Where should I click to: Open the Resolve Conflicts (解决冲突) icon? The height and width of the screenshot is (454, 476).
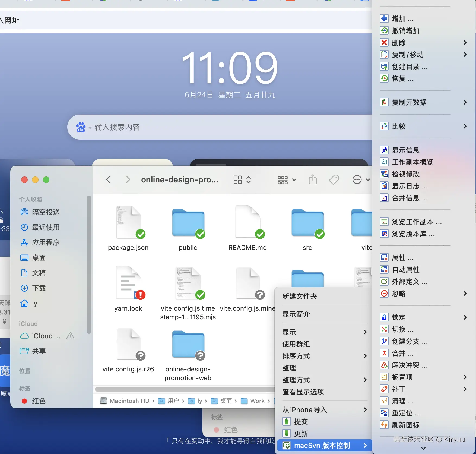pos(384,365)
